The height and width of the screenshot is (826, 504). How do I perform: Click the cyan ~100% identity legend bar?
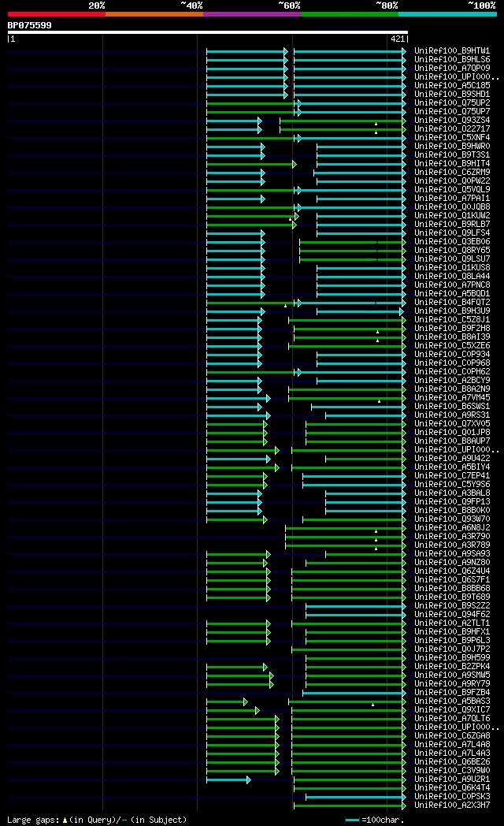pyautogui.click(x=448, y=14)
